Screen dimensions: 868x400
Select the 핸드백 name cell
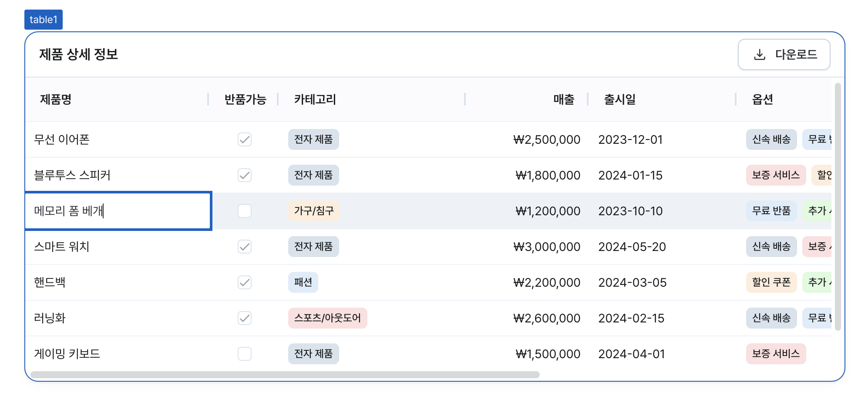(117, 282)
